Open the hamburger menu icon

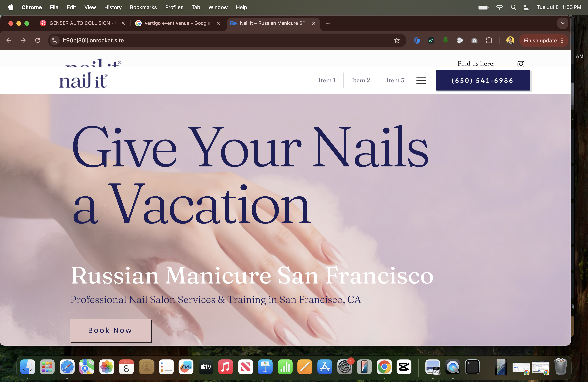click(421, 80)
